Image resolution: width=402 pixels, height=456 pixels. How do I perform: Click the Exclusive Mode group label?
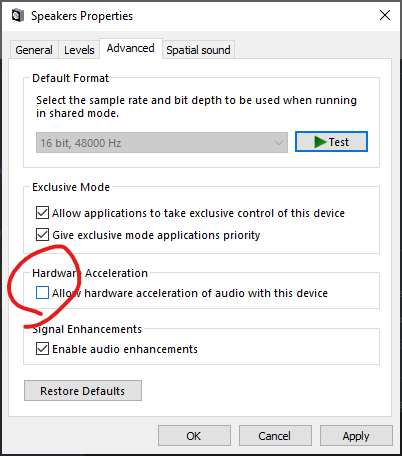(71, 187)
